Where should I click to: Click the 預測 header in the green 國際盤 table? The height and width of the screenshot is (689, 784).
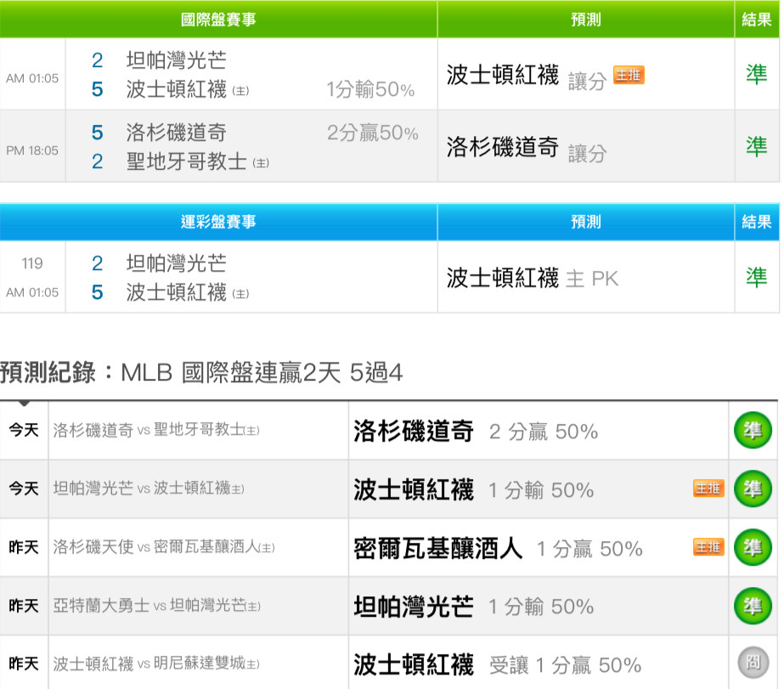point(586,20)
